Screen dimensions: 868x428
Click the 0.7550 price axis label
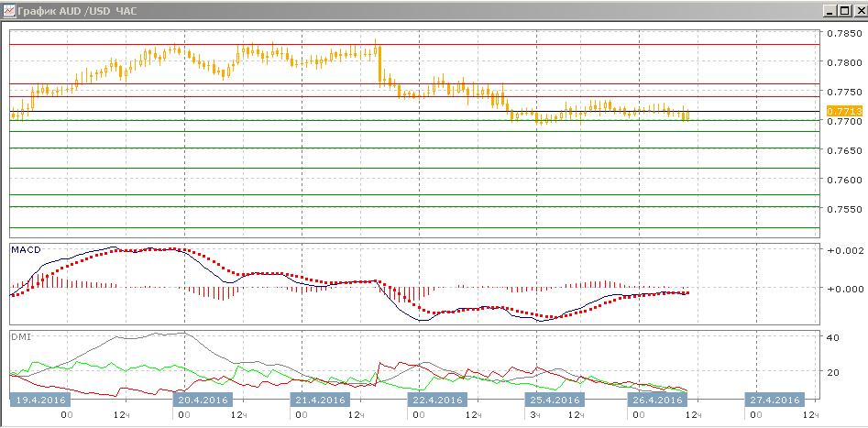point(843,209)
